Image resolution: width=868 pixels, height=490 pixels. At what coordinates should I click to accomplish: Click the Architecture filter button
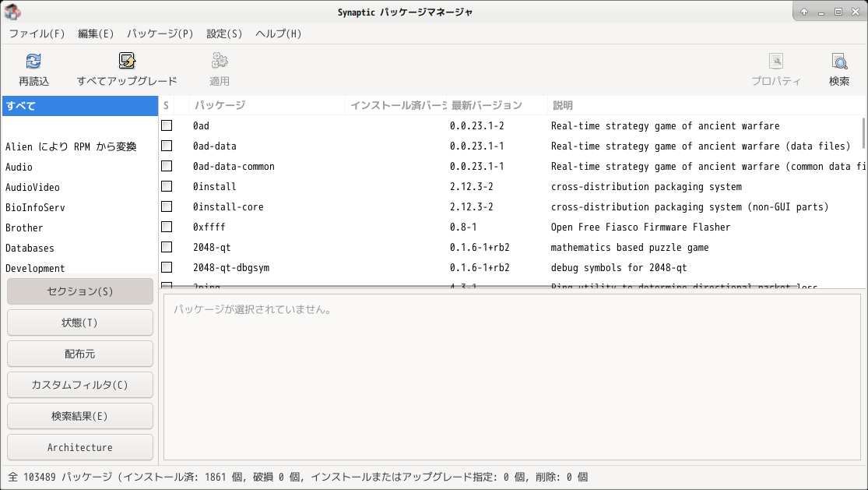(x=79, y=447)
